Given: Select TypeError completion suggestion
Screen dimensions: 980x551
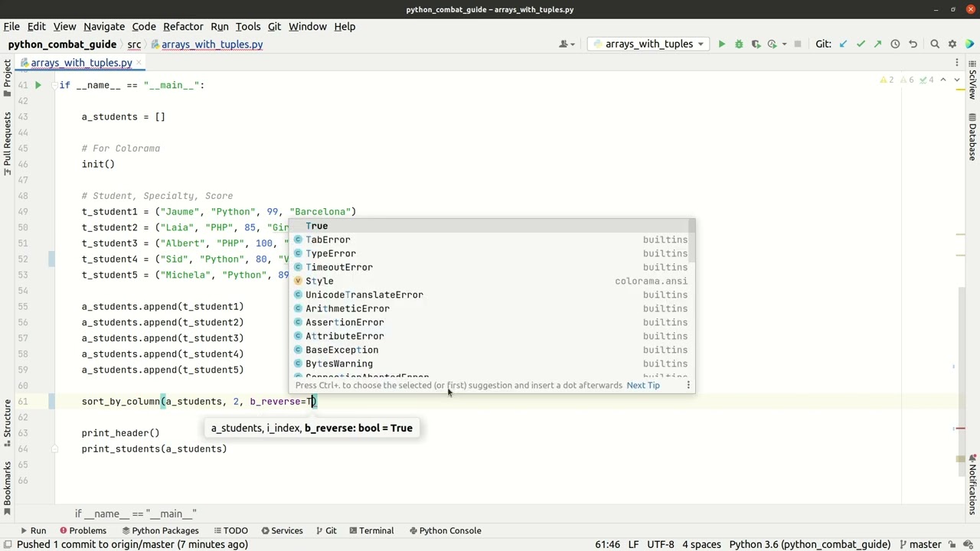Looking at the screenshot, I should point(490,253).
